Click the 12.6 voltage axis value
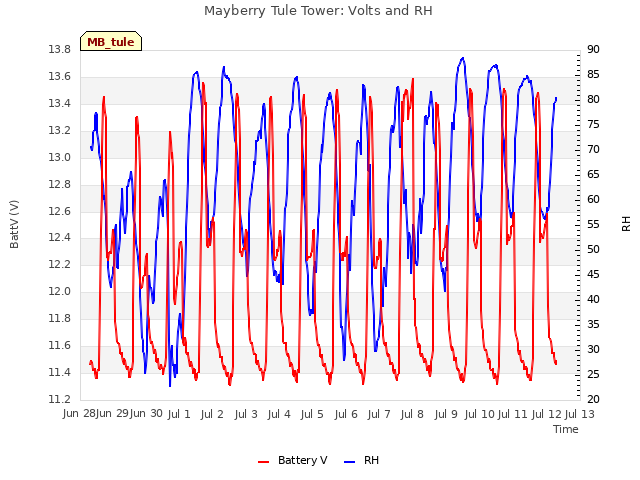Screen dimensions: 640x480 tap(60, 211)
